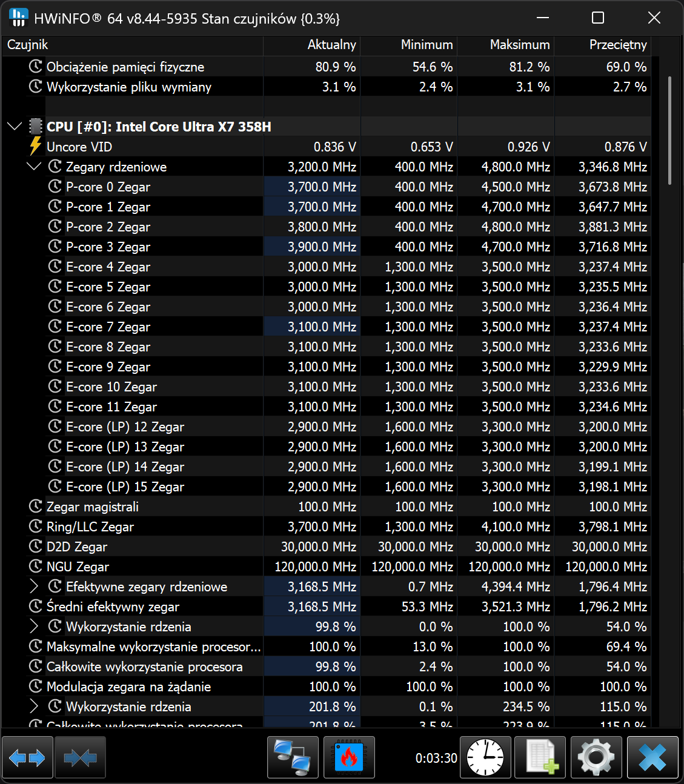Viewport: 684px width, 784px height.
Task: Open sensor settings gear icon
Action: [x=596, y=757]
